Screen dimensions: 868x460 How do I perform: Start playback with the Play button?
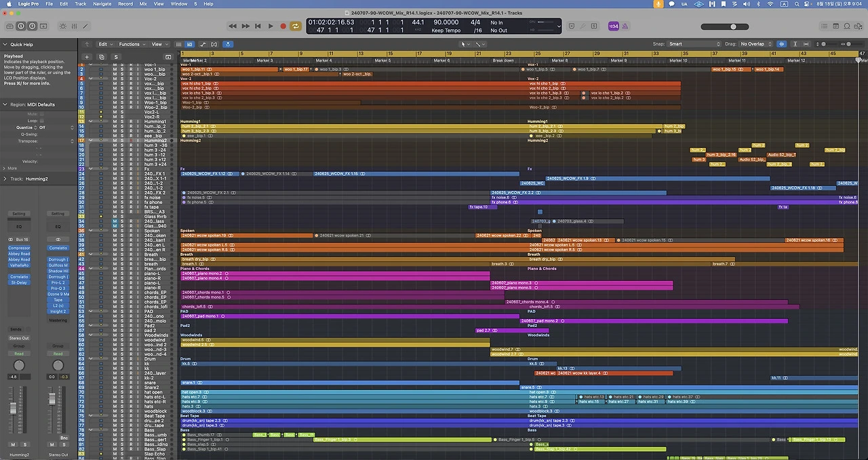271,26
